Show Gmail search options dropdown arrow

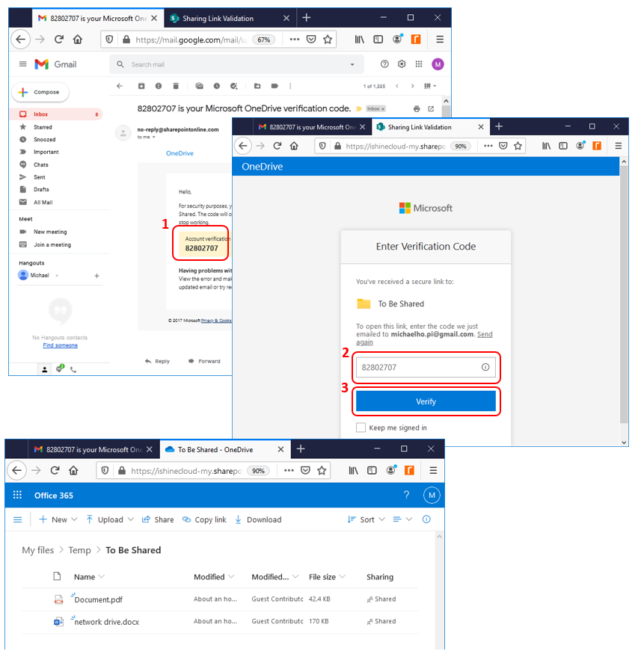pyautogui.click(x=352, y=64)
